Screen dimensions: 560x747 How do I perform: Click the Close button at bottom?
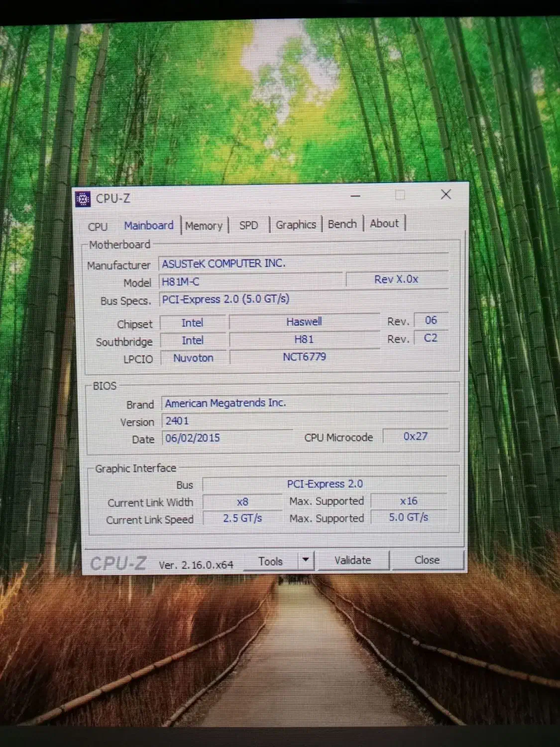click(x=427, y=560)
